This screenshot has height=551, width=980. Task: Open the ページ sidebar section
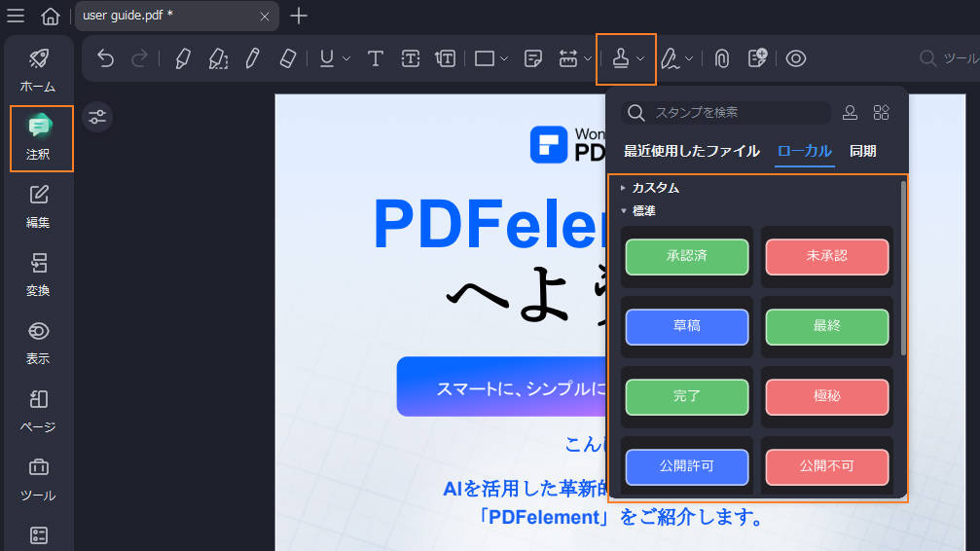tap(38, 411)
